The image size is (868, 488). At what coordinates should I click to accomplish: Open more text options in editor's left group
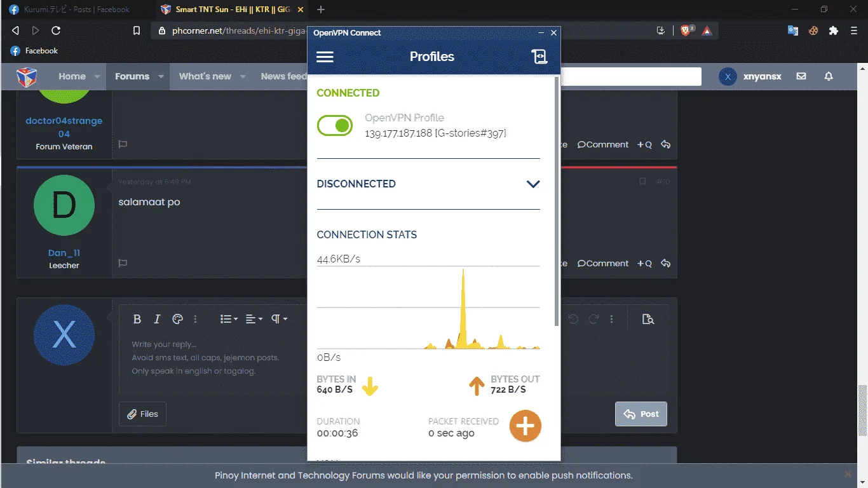[x=196, y=319]
